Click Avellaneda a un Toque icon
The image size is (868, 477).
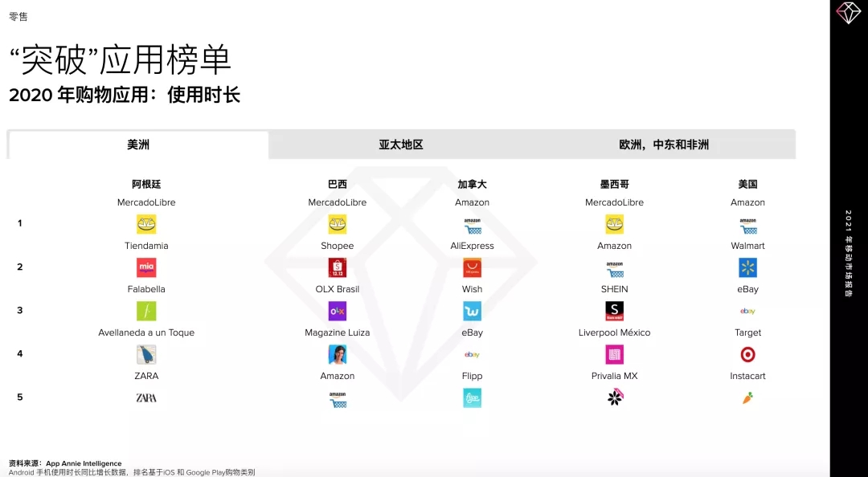coord(146,355)
